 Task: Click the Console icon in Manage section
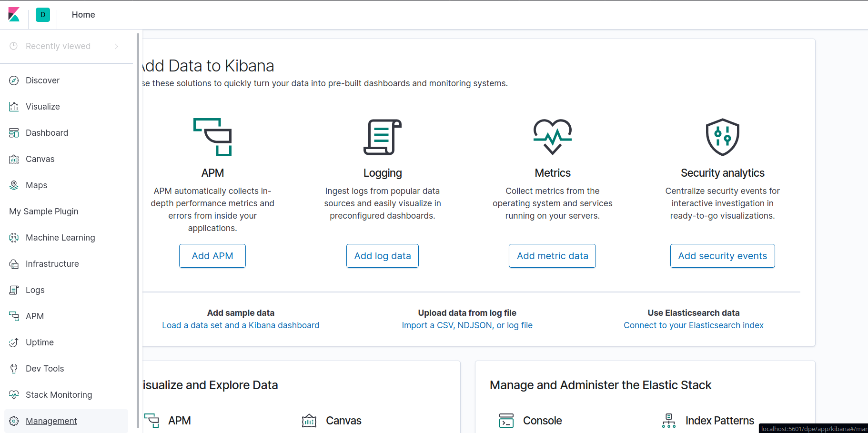coord(506,421)
